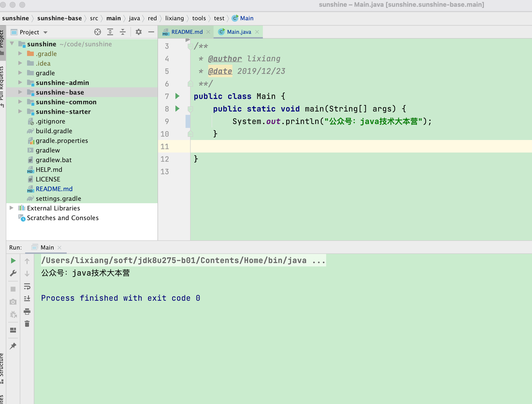
Task: Run main method from line 8 gutter
Action: (x=177, y=109)
